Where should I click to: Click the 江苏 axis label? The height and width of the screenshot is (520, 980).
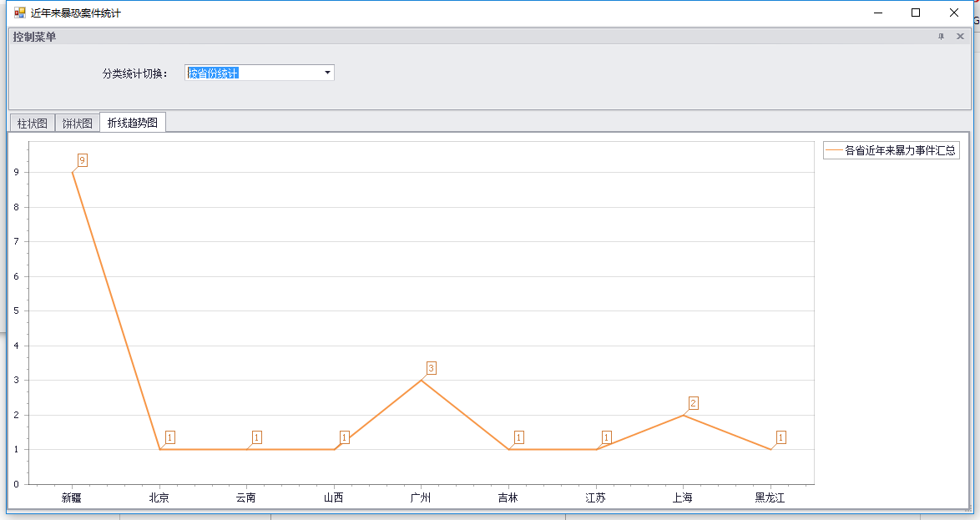(596, 498)
